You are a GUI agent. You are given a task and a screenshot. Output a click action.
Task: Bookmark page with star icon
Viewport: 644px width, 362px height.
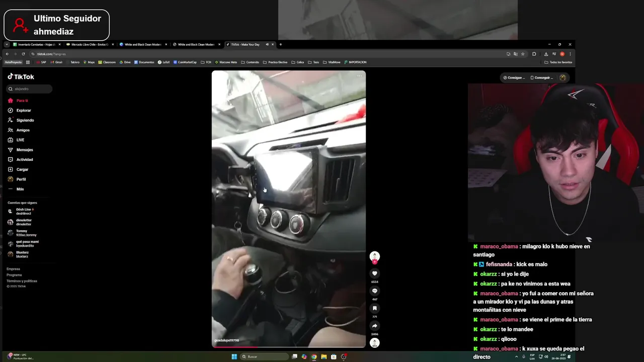click(x=523, y=54)
